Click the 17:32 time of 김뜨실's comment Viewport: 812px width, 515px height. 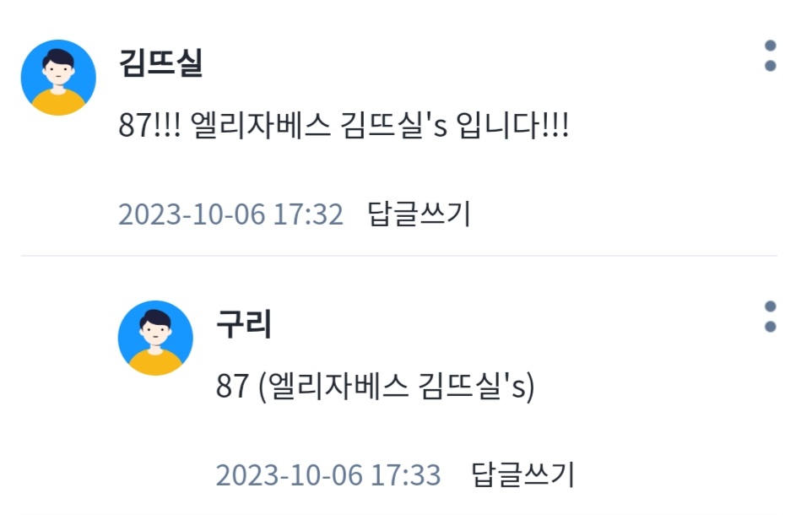308,214
